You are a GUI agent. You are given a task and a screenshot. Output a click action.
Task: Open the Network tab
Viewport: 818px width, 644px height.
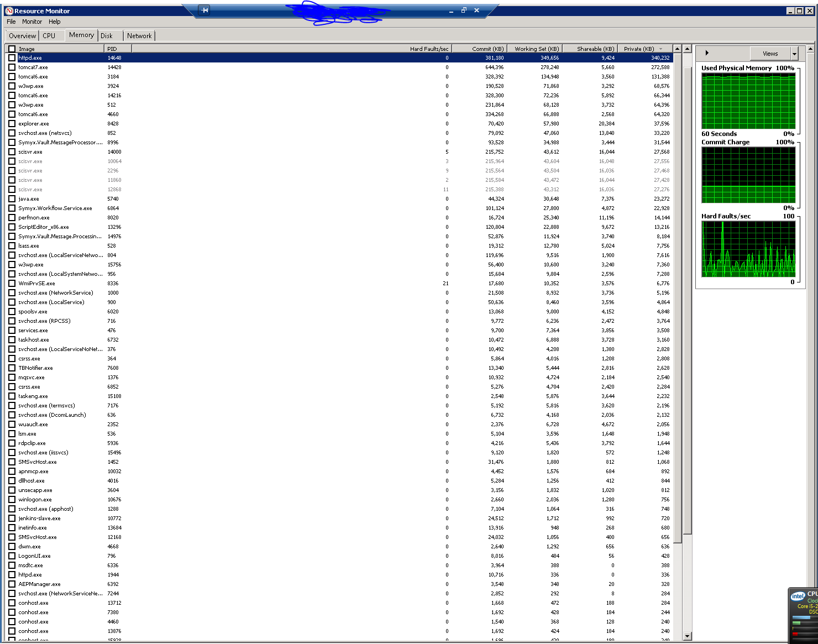click(x=139, y=35)
